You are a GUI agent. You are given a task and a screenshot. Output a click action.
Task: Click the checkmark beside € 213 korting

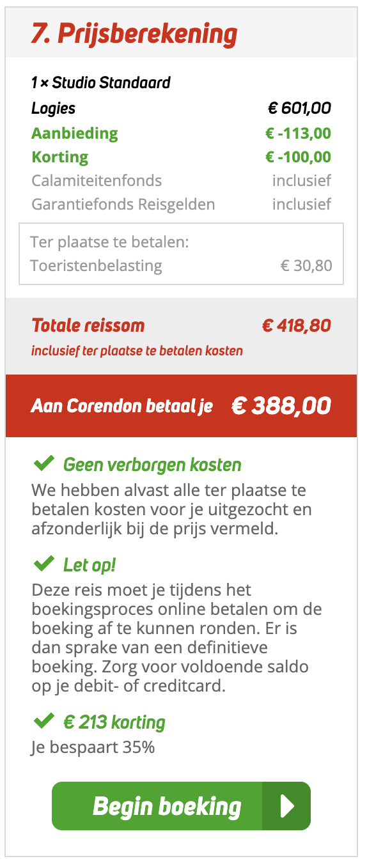[x=43, y=721]
